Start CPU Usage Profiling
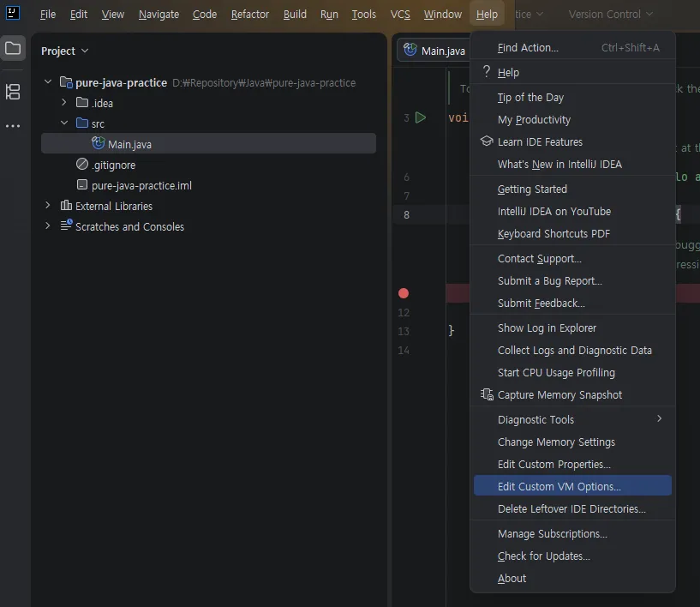The height and width of the screenshot is (607, 700). coord(573,372)
